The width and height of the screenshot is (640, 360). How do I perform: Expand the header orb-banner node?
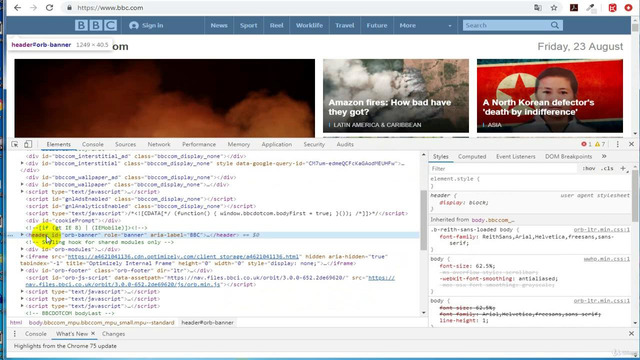pyautogui.click(x=22, y=235)
